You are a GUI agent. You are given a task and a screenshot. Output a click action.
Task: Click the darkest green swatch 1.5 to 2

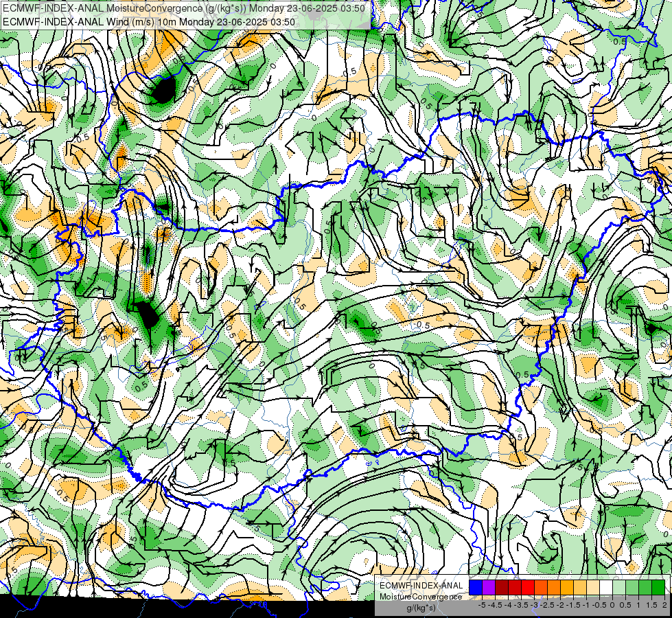pos(659,588)
